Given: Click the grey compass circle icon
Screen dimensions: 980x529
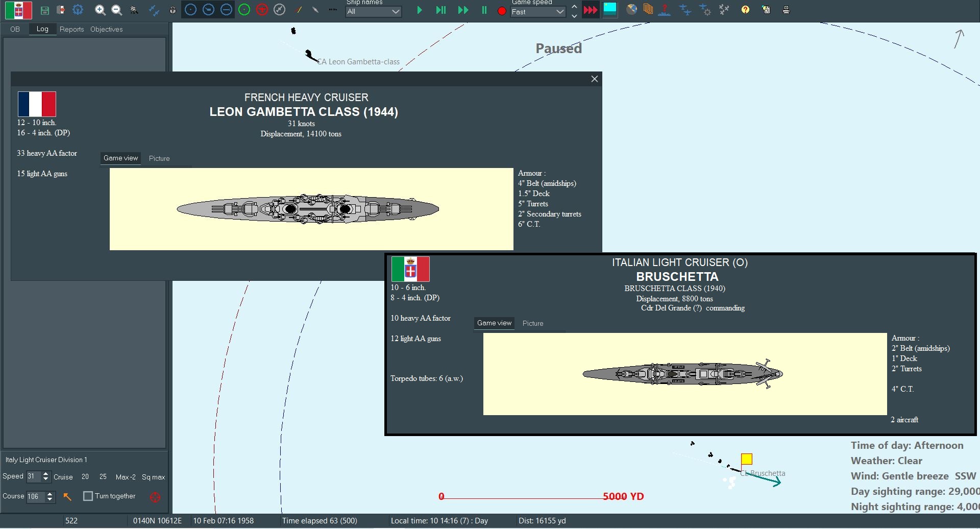Looking at the screenshot, I should pyautogui.click(x=279, y=10).
